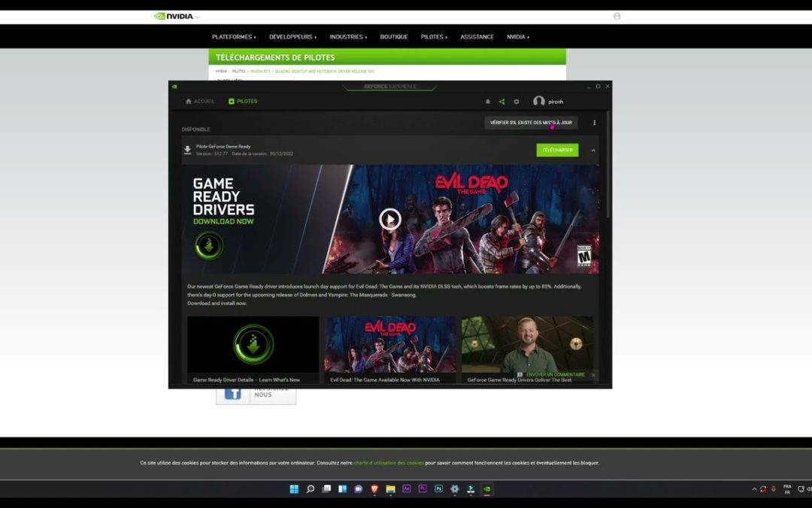Open the notifications bell icon
The image size is (812, 508).
pyautogui.click(x=488, y=102)
